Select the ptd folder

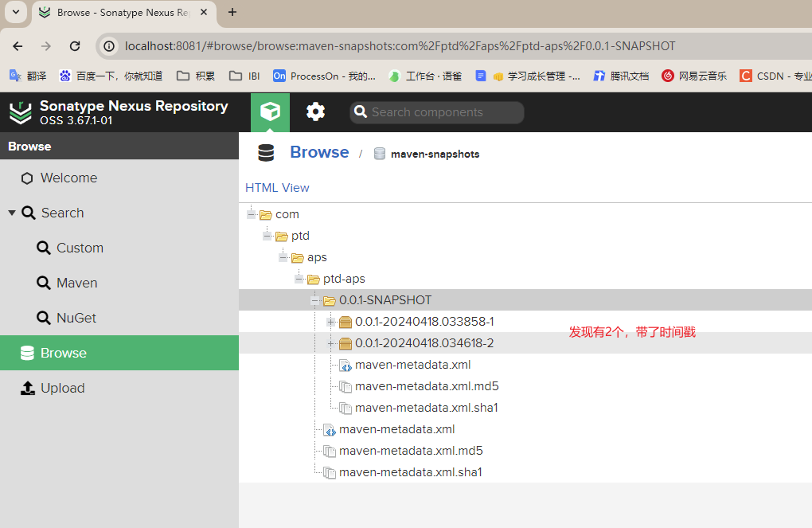click(300, 236)
